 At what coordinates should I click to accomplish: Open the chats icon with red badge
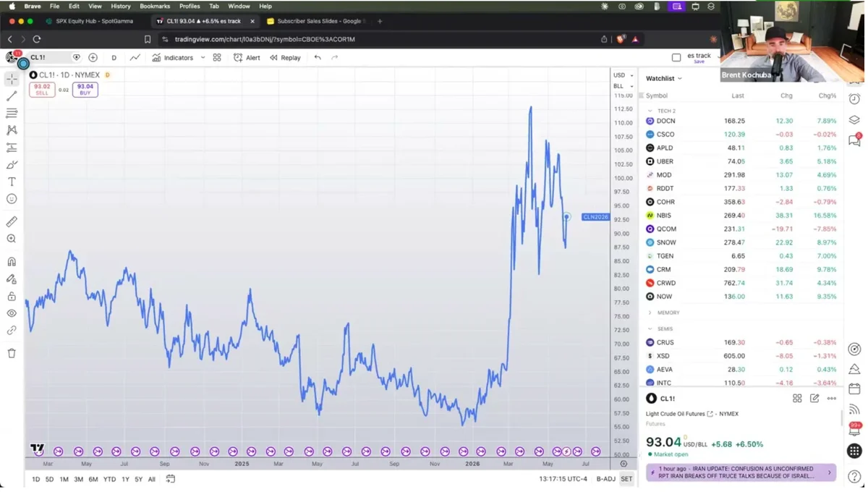854,140
